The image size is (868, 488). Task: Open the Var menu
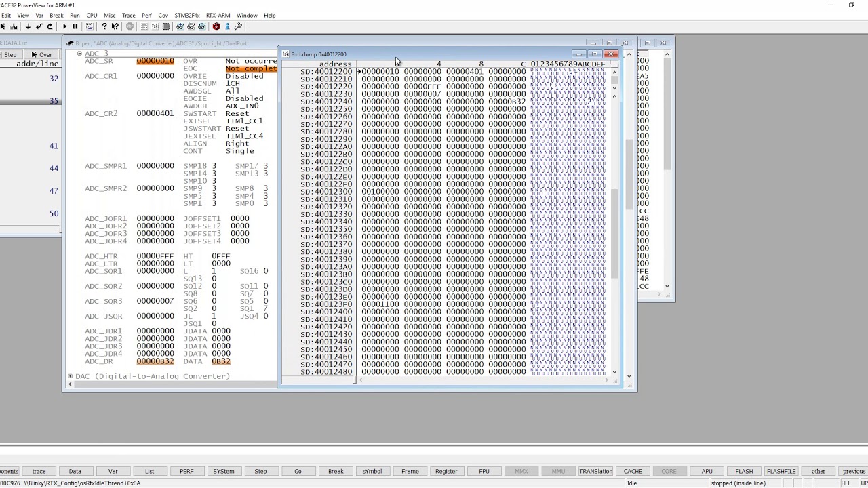tap(39, 15)
